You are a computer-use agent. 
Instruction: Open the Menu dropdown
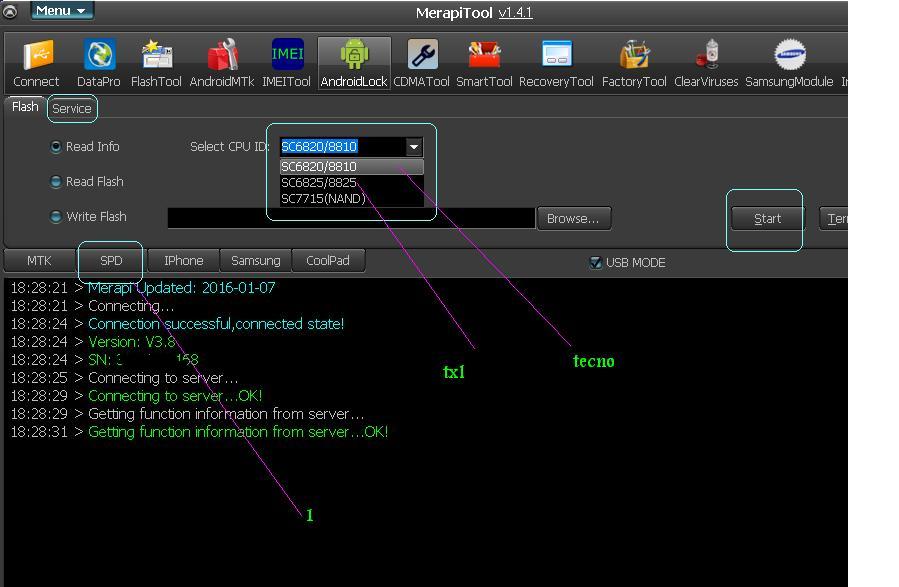pyautogui.click(x=62, y=11)
